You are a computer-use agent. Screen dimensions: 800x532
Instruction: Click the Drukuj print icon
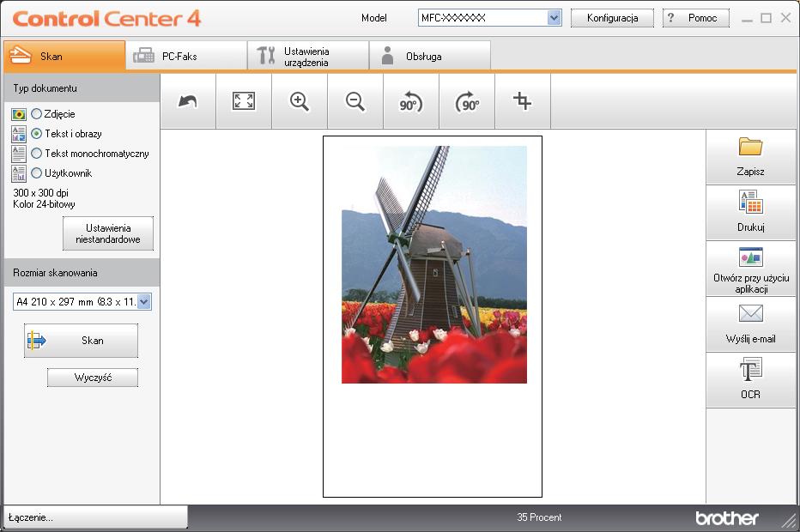(x=750, y=202)
